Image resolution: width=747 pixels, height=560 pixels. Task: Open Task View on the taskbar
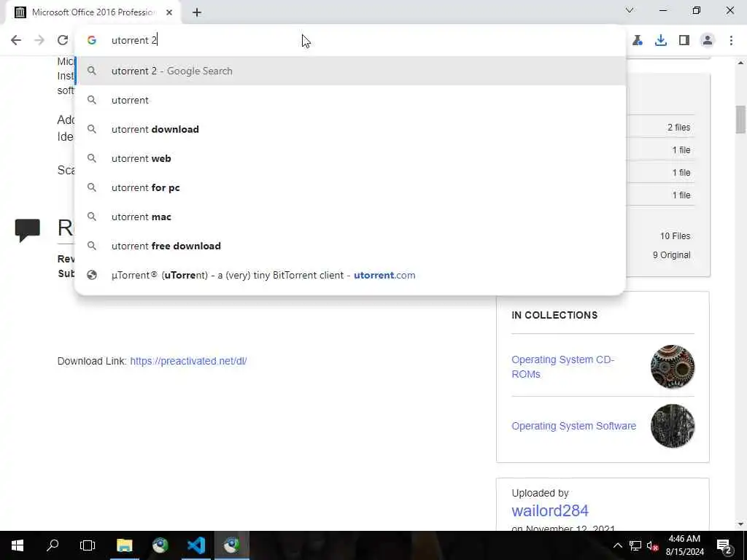tap(88, 545)
